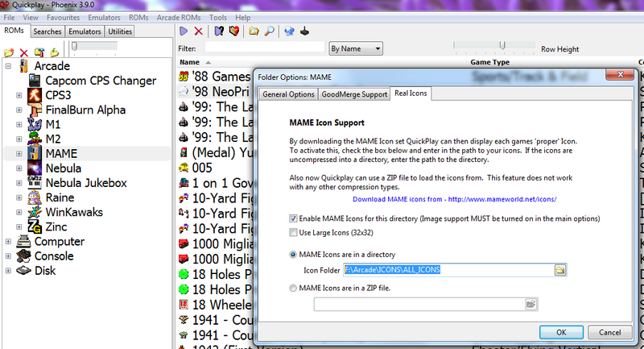Open the Favourites menu
The image size is (644, 349).
pos(63,18)
